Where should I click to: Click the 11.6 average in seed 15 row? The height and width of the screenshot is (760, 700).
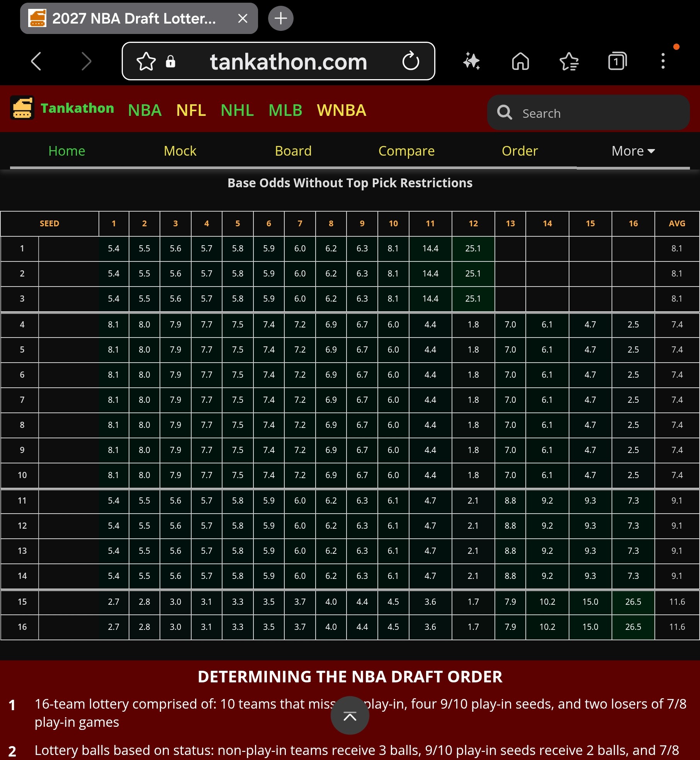point(677,602)
